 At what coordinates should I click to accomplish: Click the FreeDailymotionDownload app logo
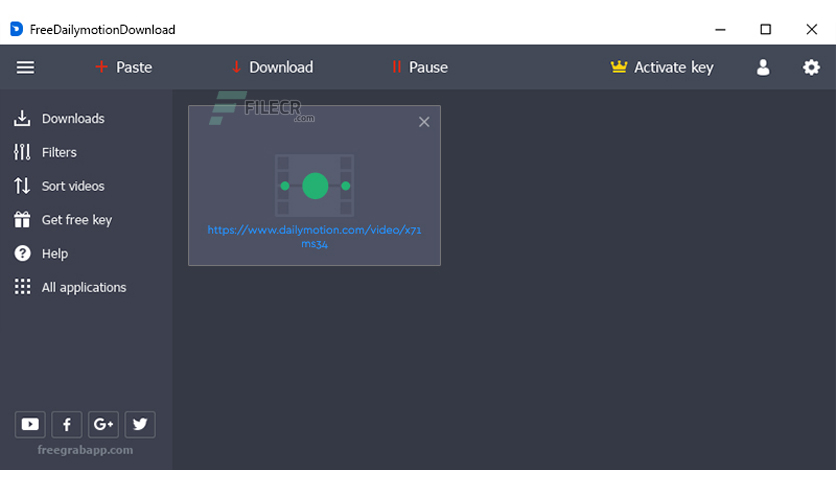click(17, 29)
